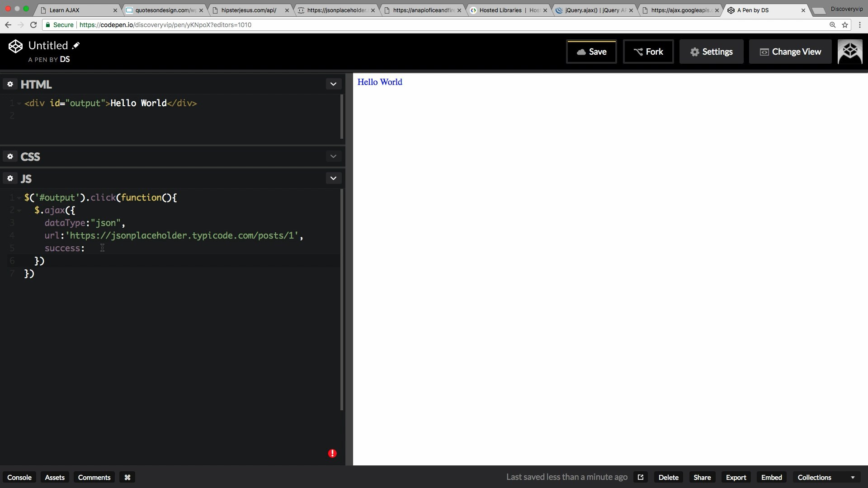Go back with browser back arrow
This screenshot has height=488, width=868.
coord(8,25)
